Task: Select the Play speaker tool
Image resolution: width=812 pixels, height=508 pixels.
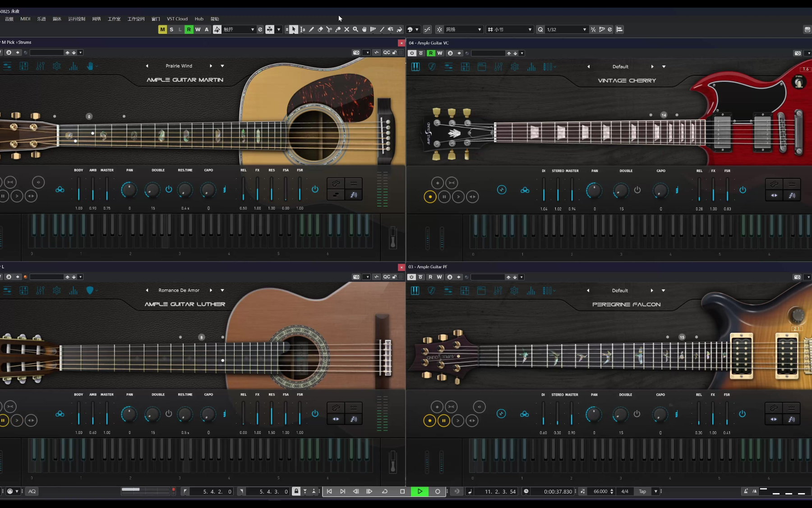Action: (391, 29)
